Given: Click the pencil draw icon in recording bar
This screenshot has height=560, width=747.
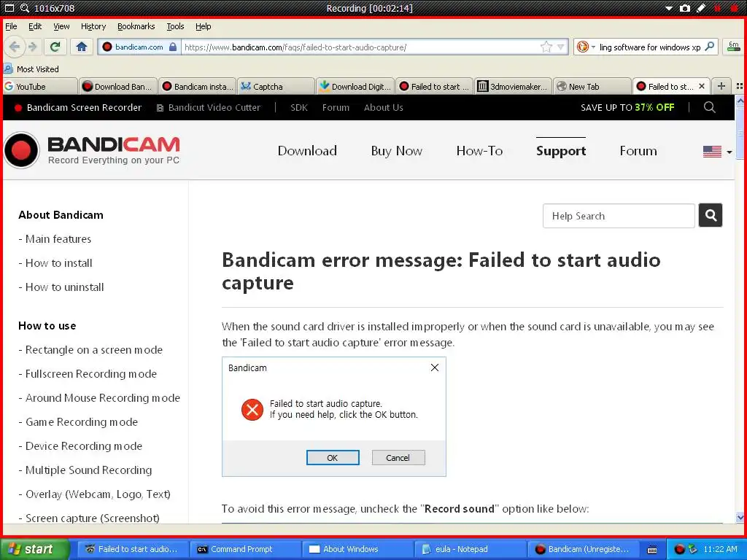Looking at the screenshot, I should tap(701, 8).
